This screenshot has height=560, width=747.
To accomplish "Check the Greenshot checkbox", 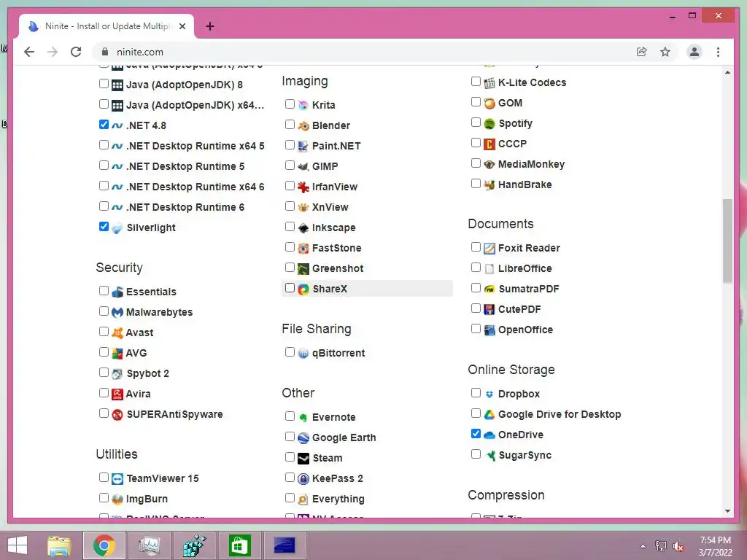I will click(290, 267).
